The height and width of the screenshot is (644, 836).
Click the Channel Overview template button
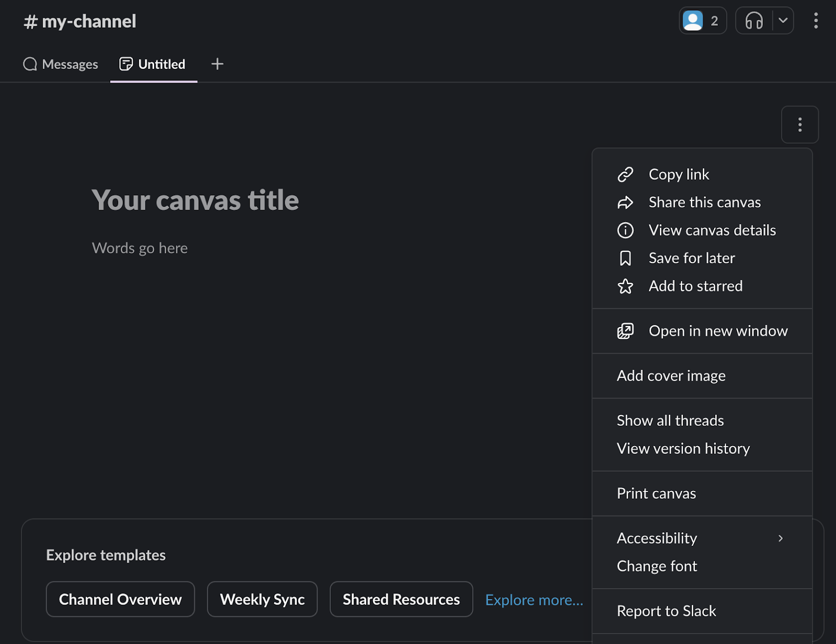point(120,599)
